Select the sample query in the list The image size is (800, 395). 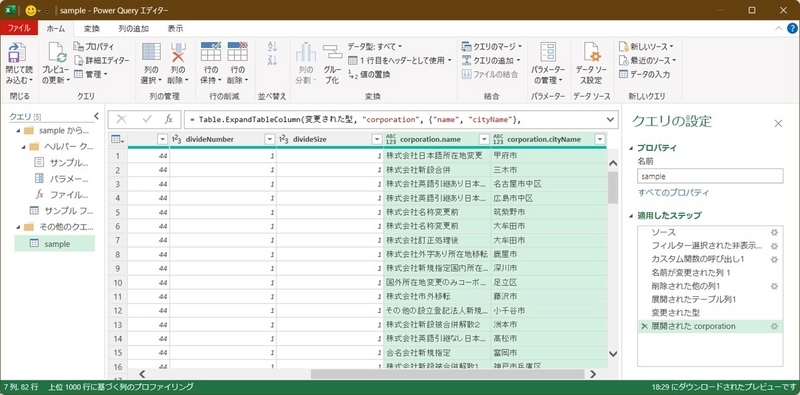(x=55, y=244)
